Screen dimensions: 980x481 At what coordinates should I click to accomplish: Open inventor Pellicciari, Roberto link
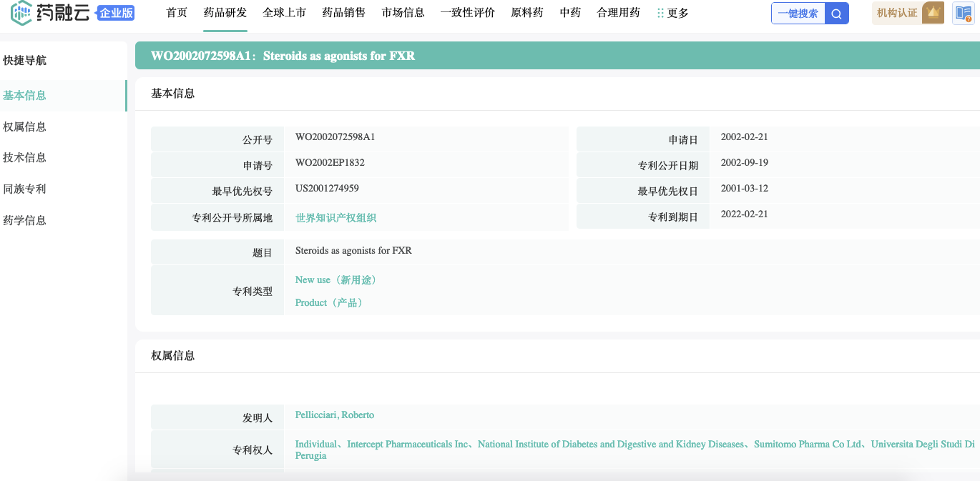[335, 415]
